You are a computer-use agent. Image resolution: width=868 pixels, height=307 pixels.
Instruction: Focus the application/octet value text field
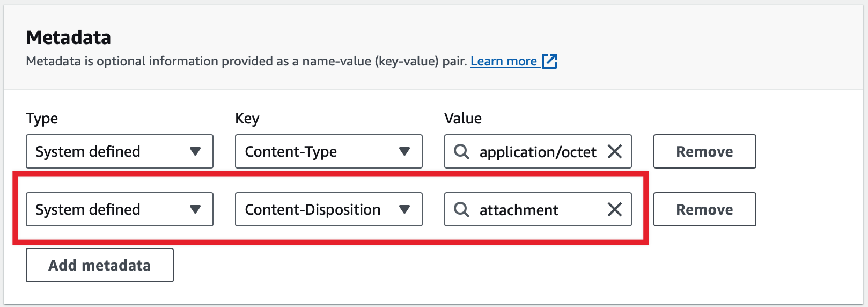538,152
